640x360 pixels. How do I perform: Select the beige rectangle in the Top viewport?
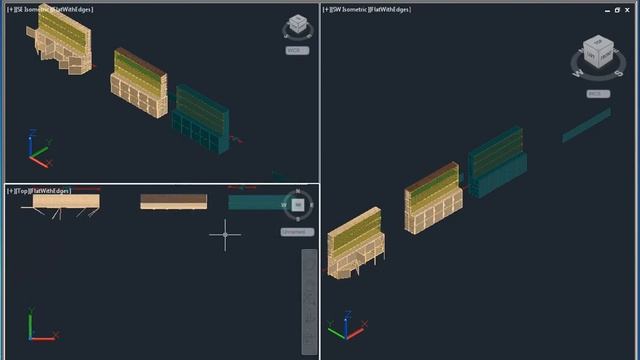(x=66, y=201)
